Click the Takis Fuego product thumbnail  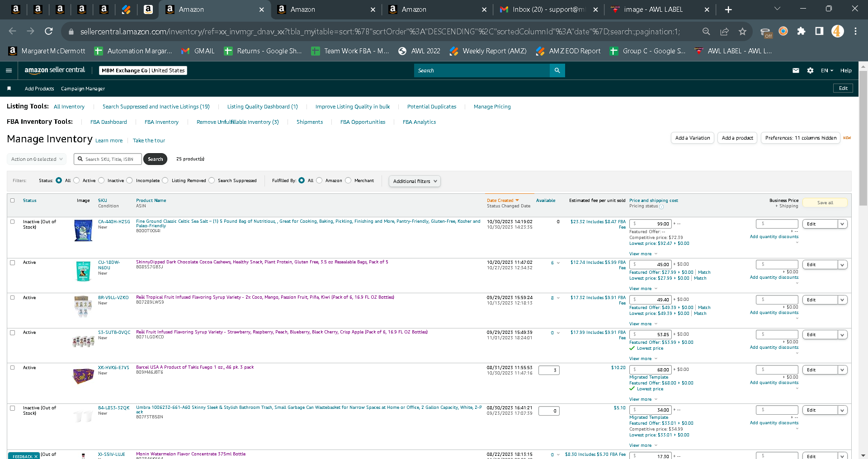click(83, 376)
